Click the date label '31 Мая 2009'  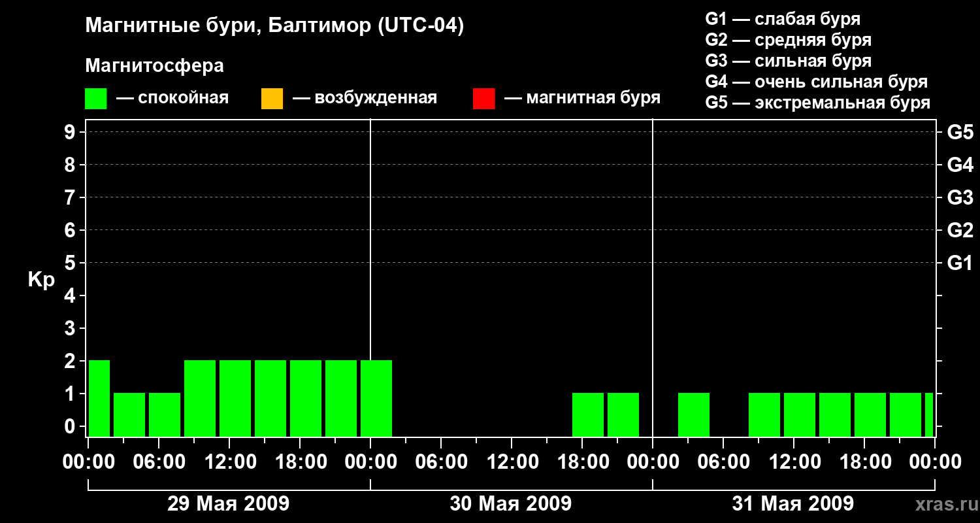coord(792,504)
